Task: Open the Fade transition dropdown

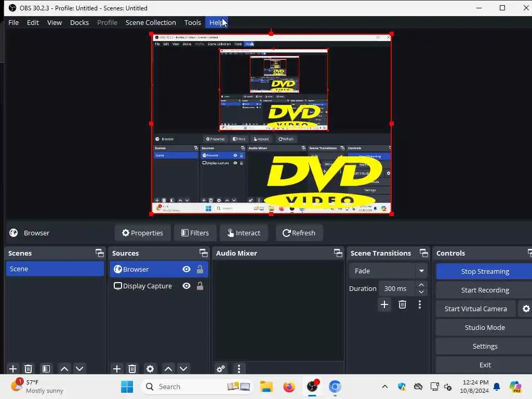Action: coord(388,271)
